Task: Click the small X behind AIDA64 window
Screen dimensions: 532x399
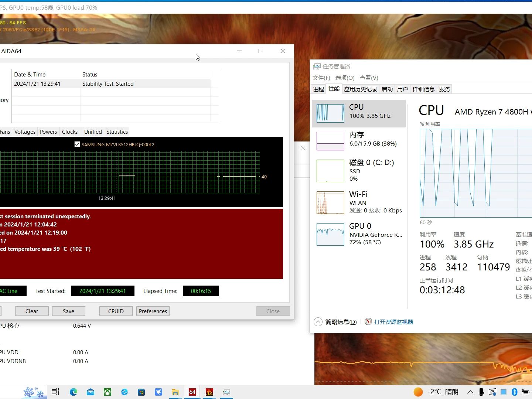Action: [x=303, y=148]
